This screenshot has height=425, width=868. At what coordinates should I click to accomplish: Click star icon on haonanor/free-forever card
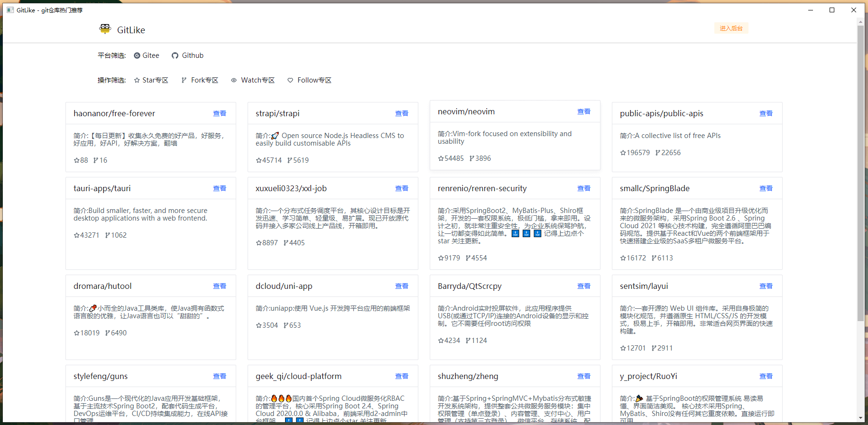[x=76, y=160]
